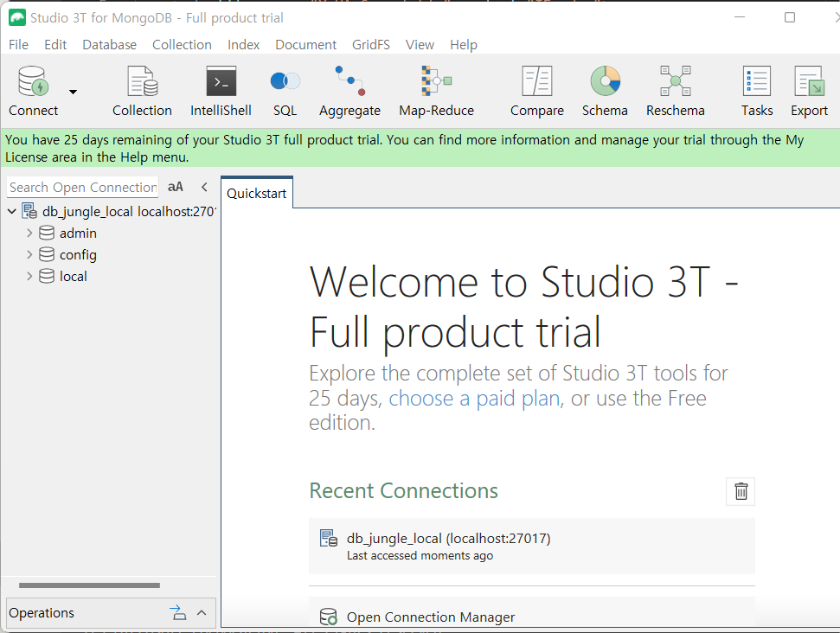Open the View menu
840x633 pixels.
[x=420, y=44]
